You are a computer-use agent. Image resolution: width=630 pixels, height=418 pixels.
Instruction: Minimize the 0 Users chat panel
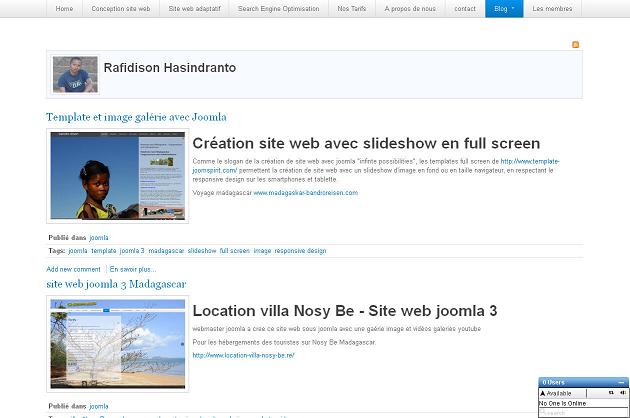click(621, 383)
